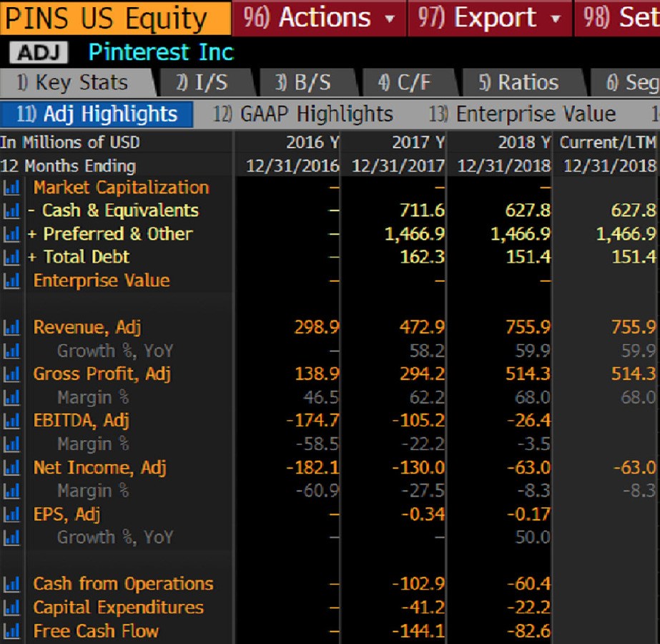Viewport: 660px width, 644px height.
Task: Open chart icon for Revenue, Adj row
Action: 11,327
